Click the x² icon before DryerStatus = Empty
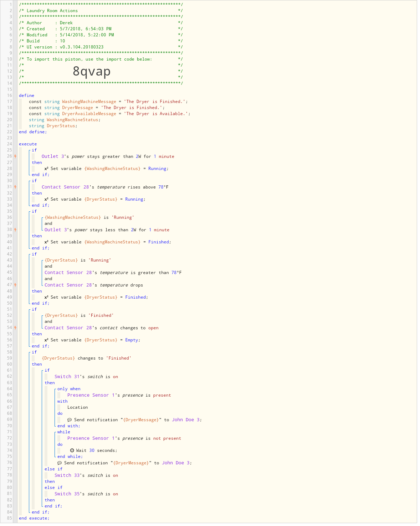The height and width of the screenshot is (526, 420). (x=46, y=340)
